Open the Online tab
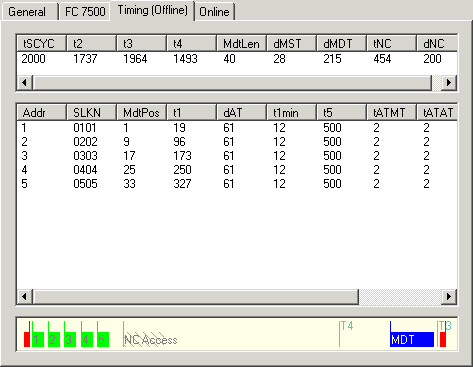 (214, 12)
